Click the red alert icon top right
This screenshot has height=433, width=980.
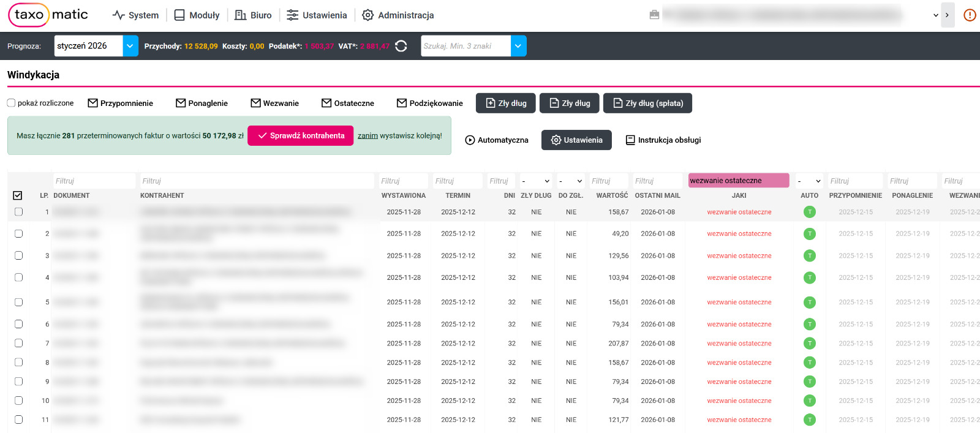coord(970,15)
